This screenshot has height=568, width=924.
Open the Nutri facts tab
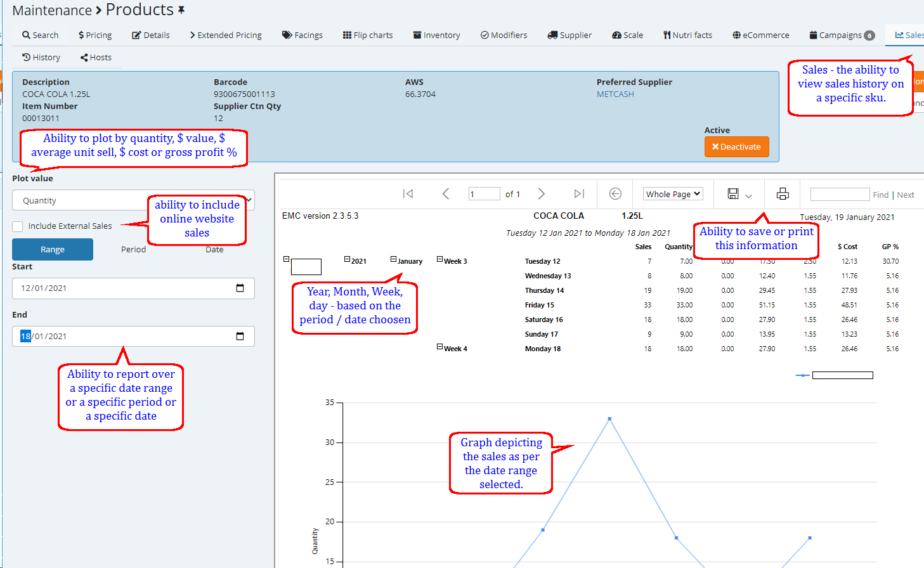[x=688, y=35]
